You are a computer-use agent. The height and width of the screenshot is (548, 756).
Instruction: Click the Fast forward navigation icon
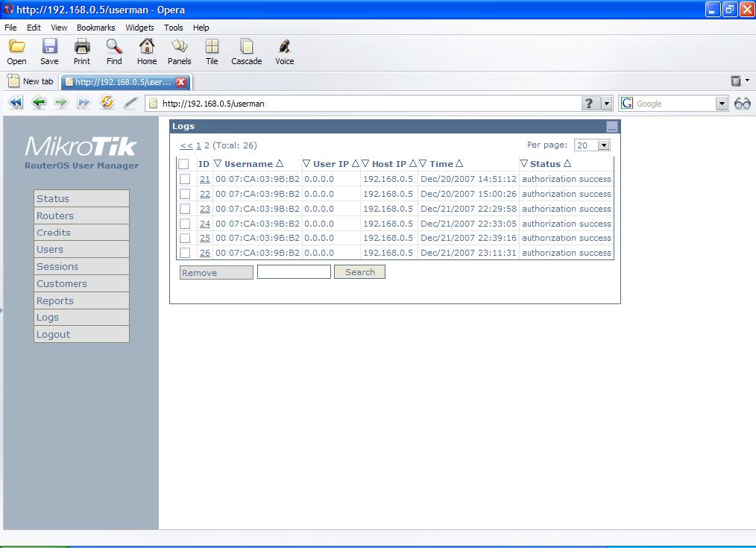84,102
